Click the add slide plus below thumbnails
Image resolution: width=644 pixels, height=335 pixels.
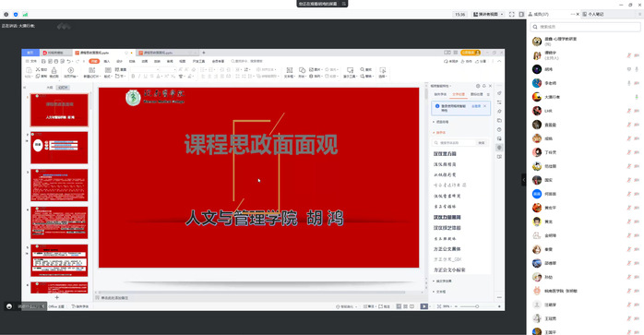click(x=56, y=297)
